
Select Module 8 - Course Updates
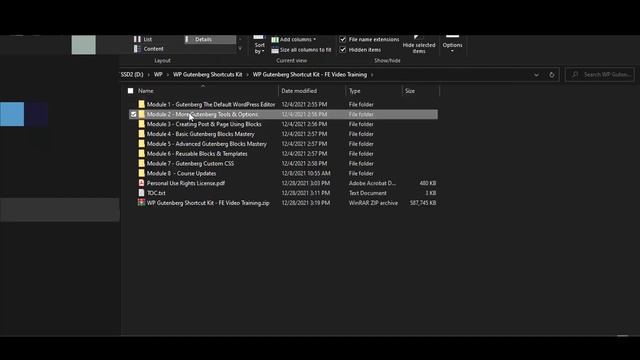182,173
